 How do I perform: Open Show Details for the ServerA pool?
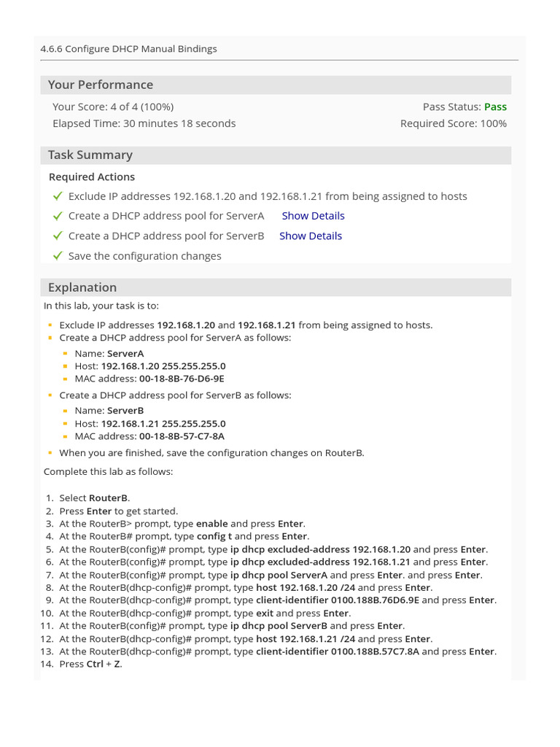[313, 216]
